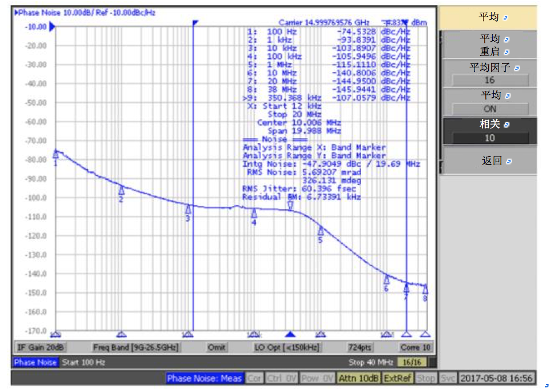
Task: Click the Attn 10dB status indicator
Action: 358,378
